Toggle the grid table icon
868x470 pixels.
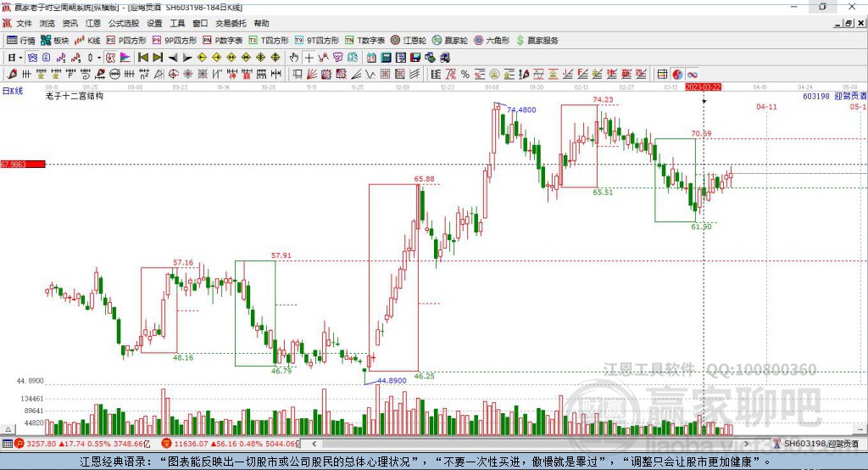[x=661, y=74]
